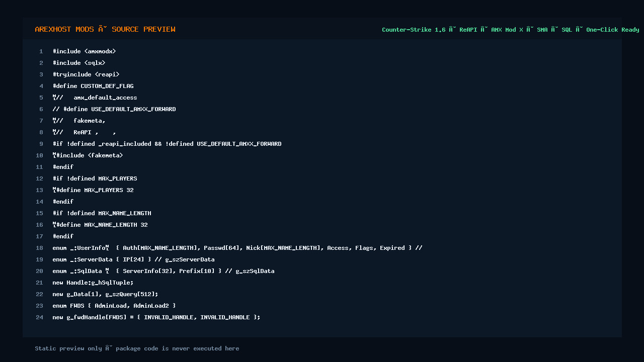Click the "#tryinclude <reapi>" line
This screenshot has height=362, width=644.
pos(86,74)
